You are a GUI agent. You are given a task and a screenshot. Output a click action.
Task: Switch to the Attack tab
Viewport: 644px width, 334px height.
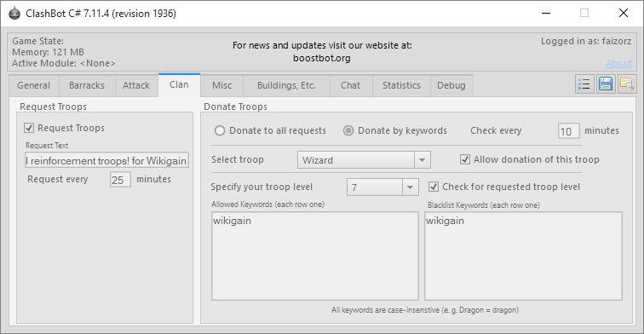(136, 85)
